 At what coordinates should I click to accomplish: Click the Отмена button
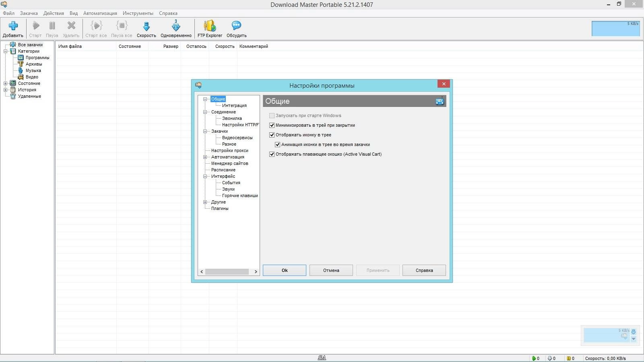pyautogui.click(x=331, y=270)
